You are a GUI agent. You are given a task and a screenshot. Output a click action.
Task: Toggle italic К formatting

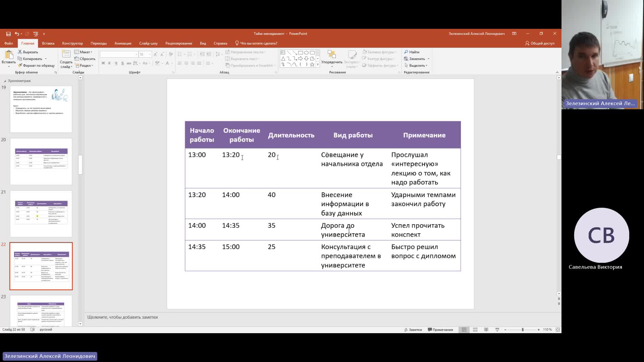[x=110, y=63]
